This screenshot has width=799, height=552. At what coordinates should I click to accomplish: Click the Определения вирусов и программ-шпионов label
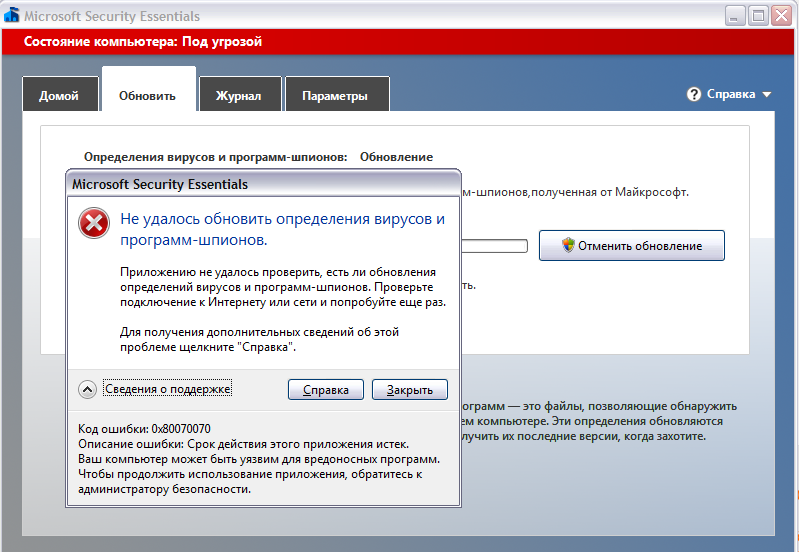point(216,157)
